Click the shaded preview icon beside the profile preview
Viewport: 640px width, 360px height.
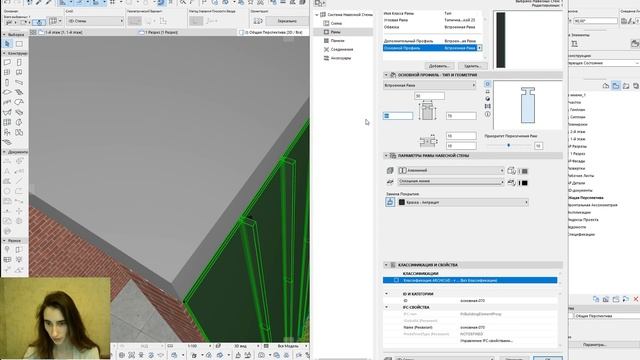[x=487, y=99]
